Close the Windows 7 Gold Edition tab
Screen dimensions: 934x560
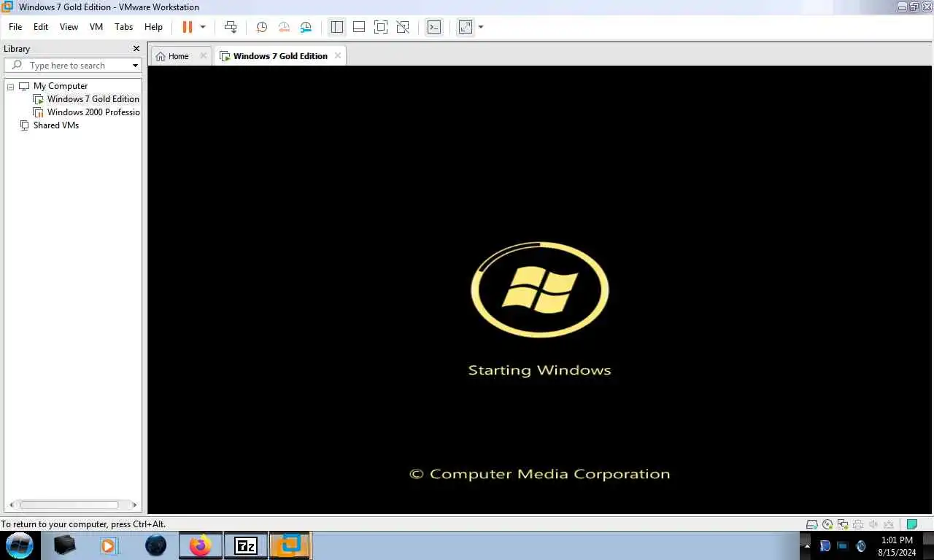click(x=338, y=56)
